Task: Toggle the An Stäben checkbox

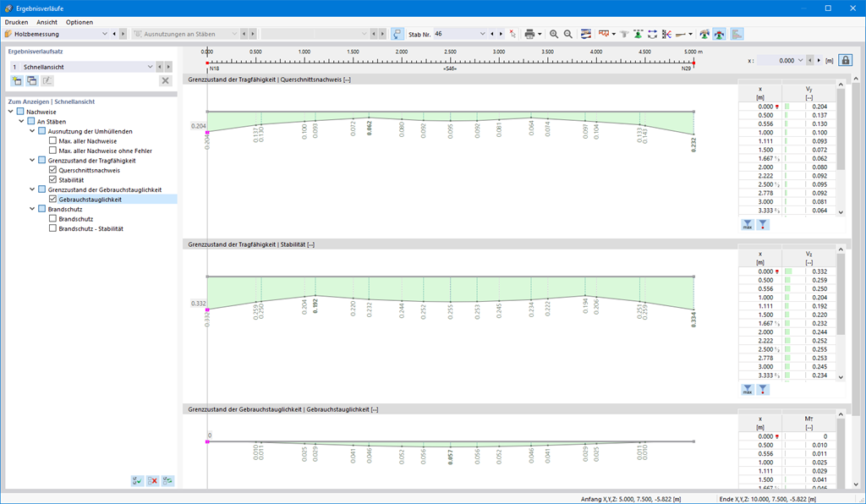Action: (31, 122)
